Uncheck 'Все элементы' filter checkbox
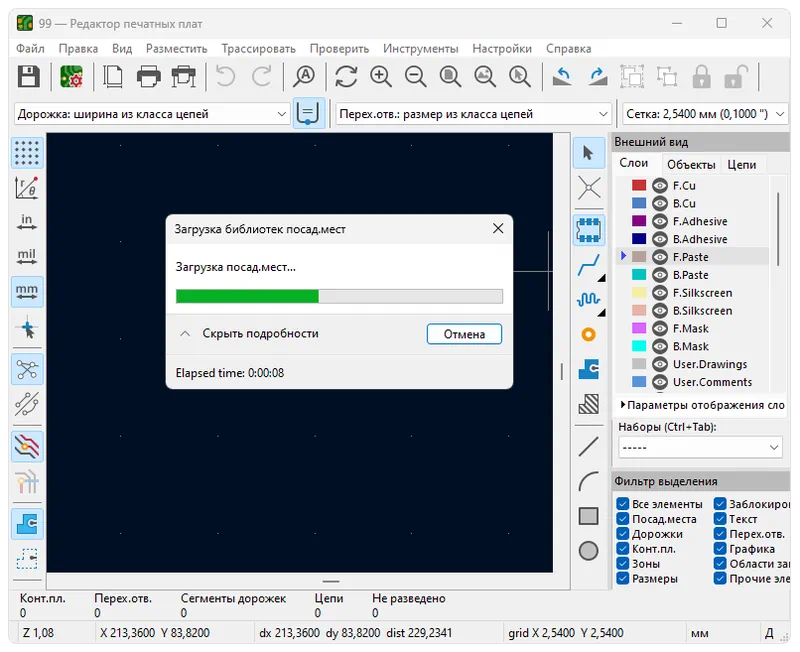 click(622, 504)
